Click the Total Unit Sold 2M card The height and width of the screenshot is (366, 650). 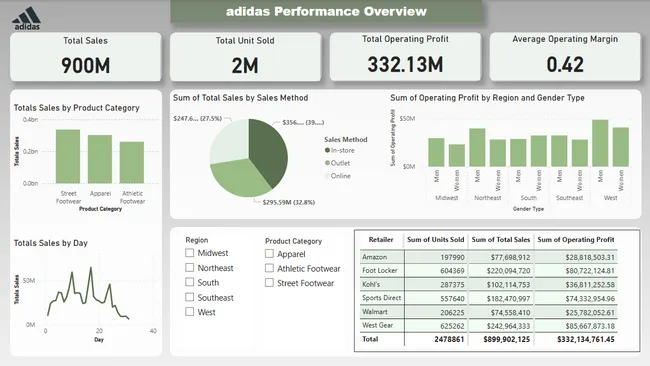pos(245,57)
